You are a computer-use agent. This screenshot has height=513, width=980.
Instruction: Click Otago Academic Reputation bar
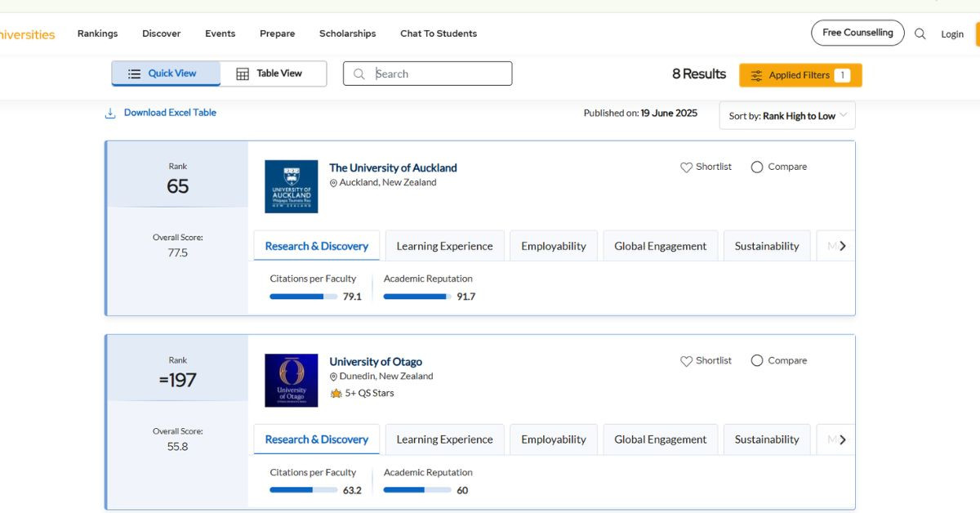pos(417,490)
